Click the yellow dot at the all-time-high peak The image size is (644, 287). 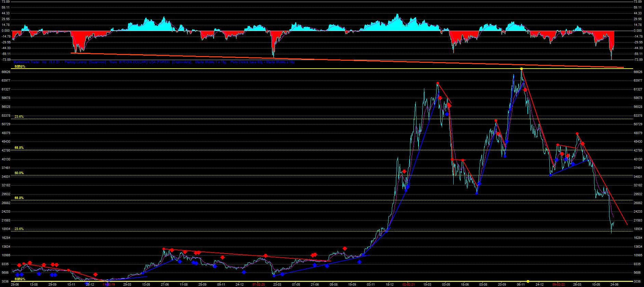click(521, 69)
